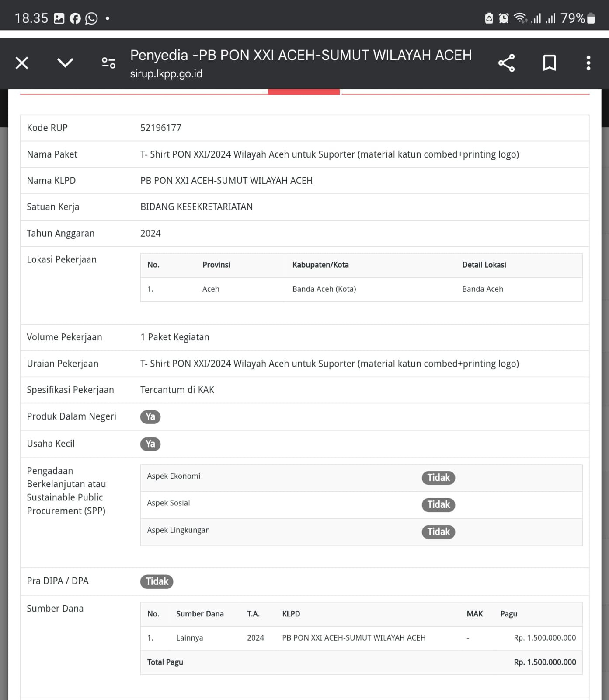Tap the Tidak badge for Aspek Ekonomi
This screenshot has height=700, width=609.
tap(438, 478)
